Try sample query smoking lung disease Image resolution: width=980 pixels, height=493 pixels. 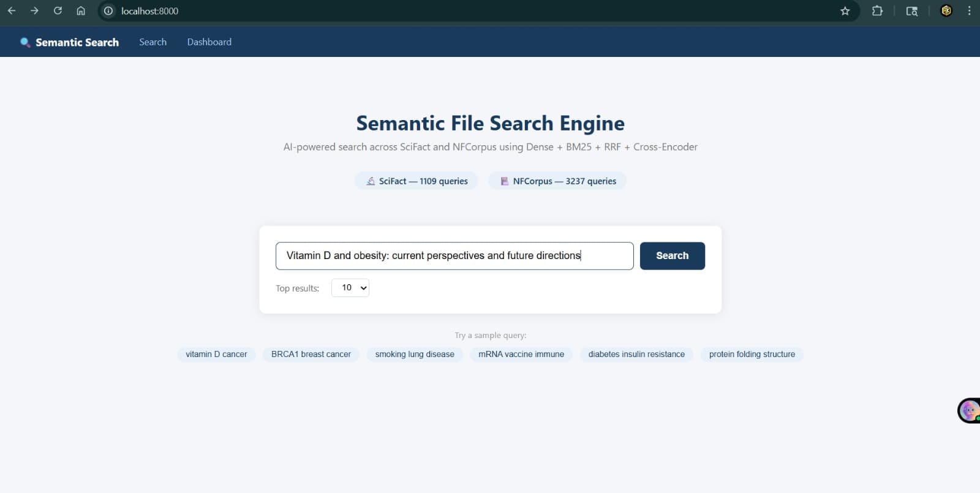tap(415, 355)
